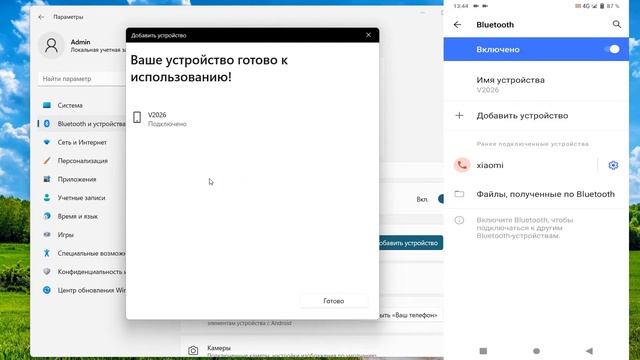Viewport: 640px width, 360px height.
Task: Toggle the Bluetooth Вкл. switch in Settings
Action: point(440,199)
